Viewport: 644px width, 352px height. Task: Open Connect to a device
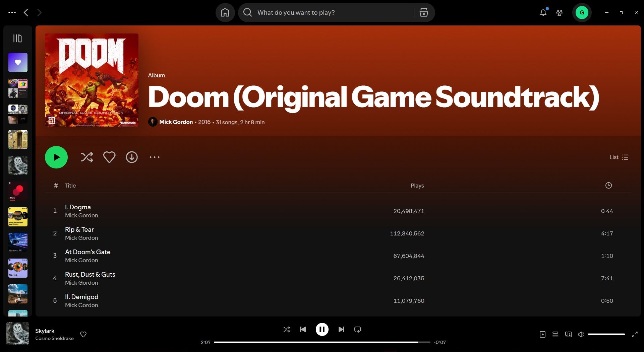coord(568,334)
